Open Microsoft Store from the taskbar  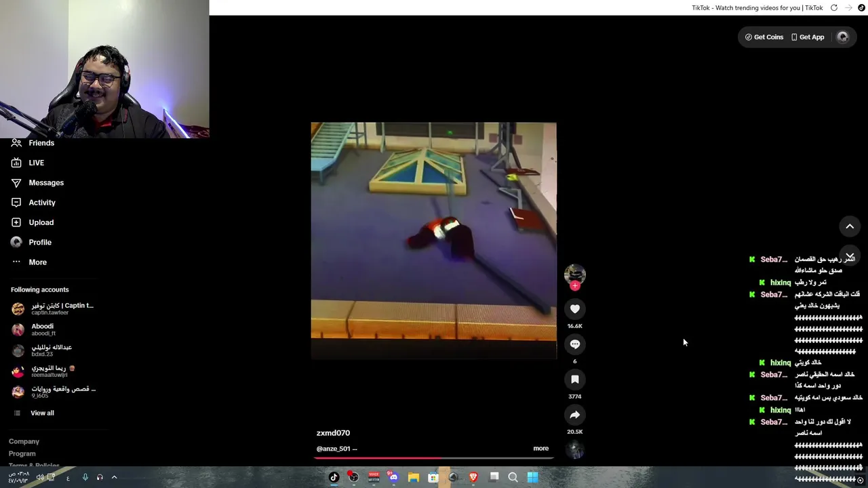(x=433, y=477)
